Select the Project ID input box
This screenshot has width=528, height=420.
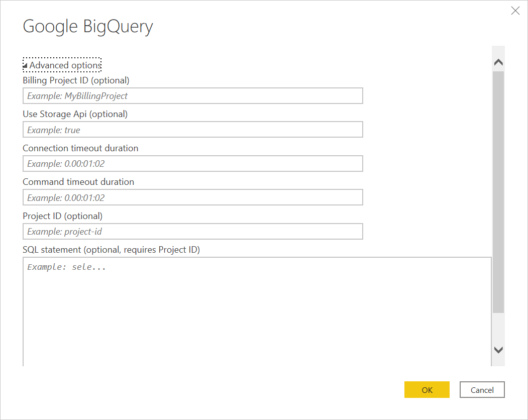click(192, 232)
